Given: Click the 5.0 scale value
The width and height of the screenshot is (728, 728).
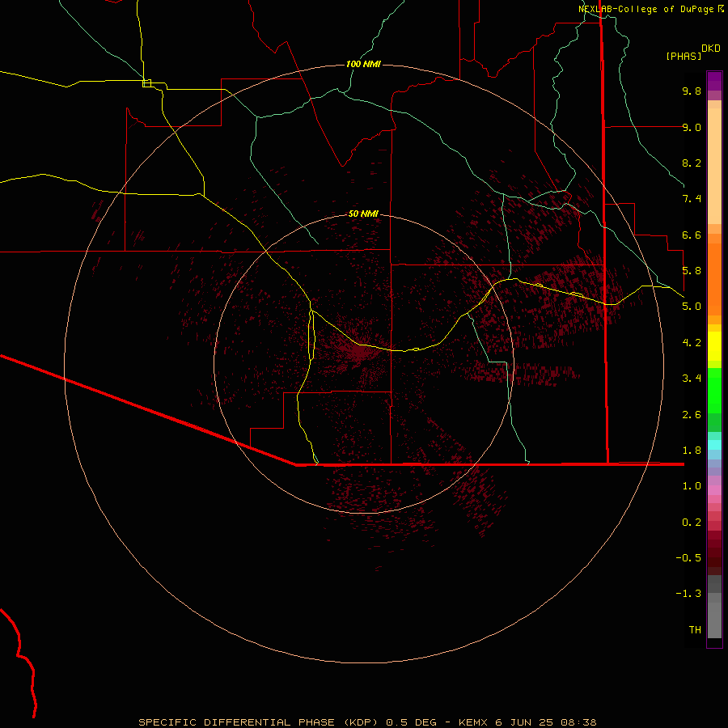Looking at the screenshot, I should click(x=692, y=307).
